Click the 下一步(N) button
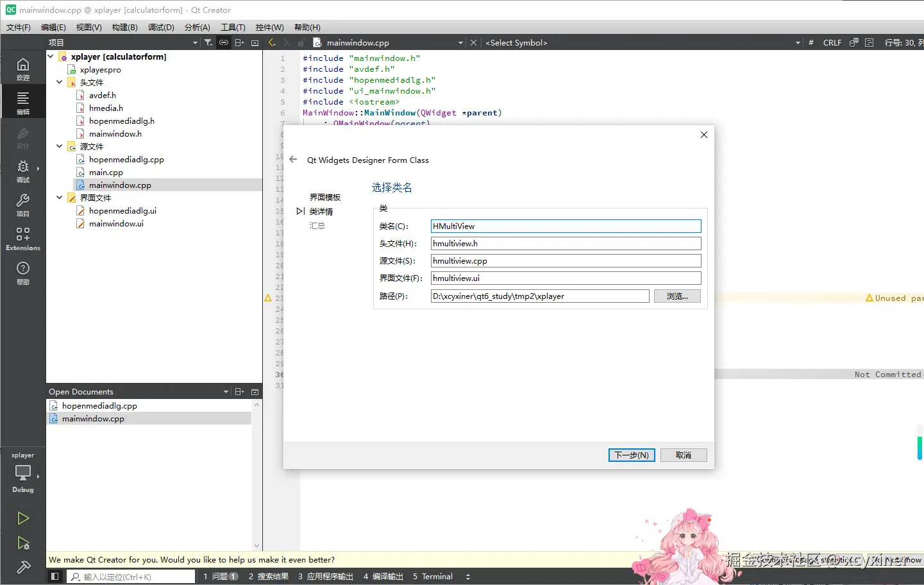The height and width of the screenshot is (585, 924). (x=632, y=455)
